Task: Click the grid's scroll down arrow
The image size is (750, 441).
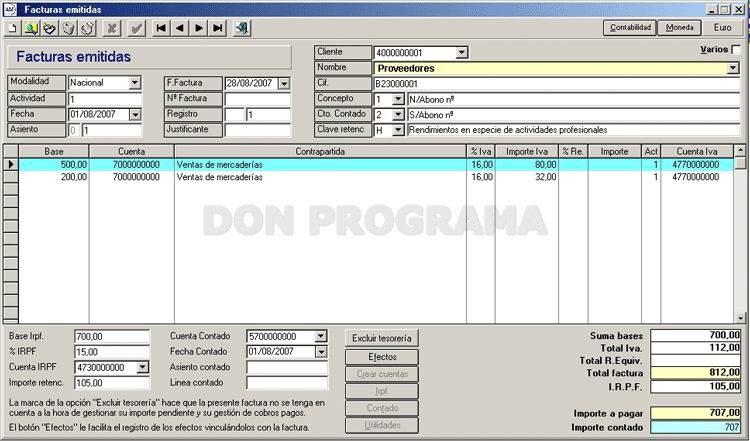Action: pos(740,318)
